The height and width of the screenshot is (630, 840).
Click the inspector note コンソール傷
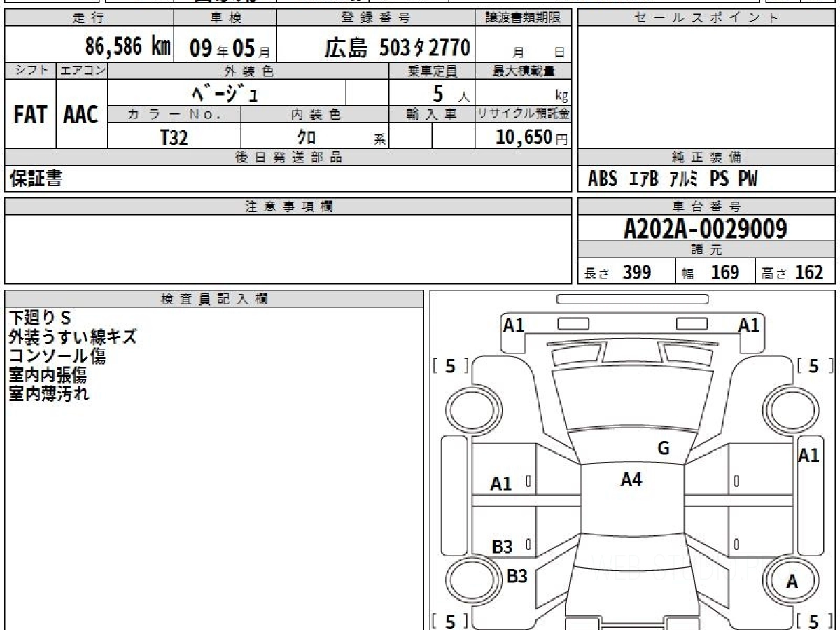57,356
